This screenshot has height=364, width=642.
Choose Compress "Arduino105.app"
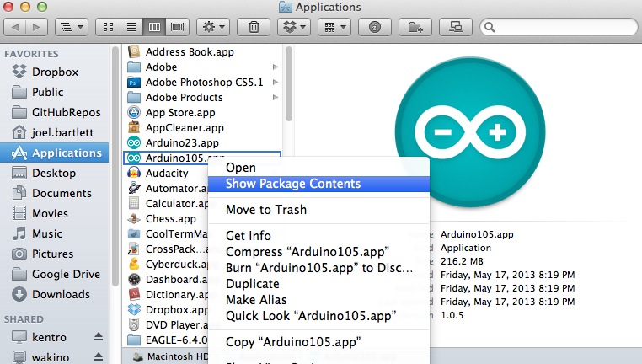pyautogui.click(x=319, y=252)
